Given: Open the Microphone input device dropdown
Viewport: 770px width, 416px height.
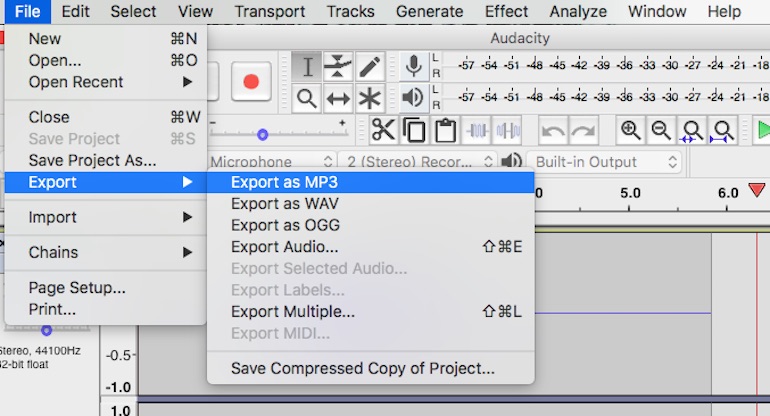Looking at the screenshot, I should (272, 162).
